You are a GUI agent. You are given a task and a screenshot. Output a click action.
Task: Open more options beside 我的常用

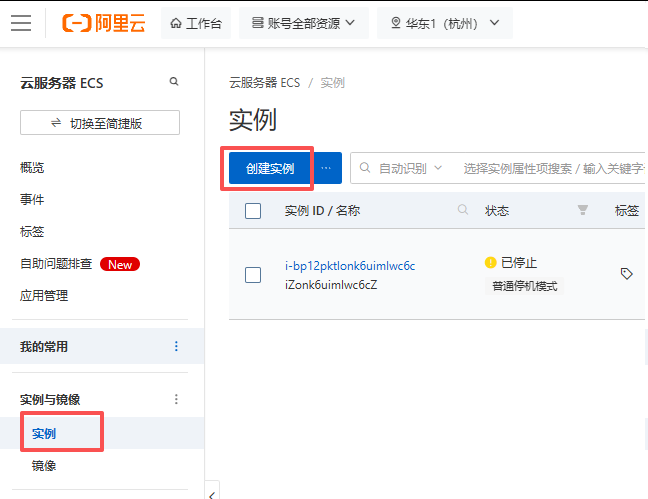click(x=176, y=346)
